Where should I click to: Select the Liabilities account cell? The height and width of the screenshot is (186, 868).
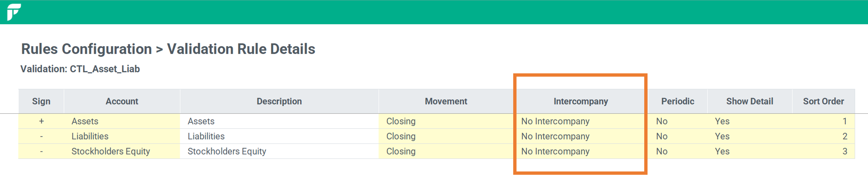[x=122, y=136]
